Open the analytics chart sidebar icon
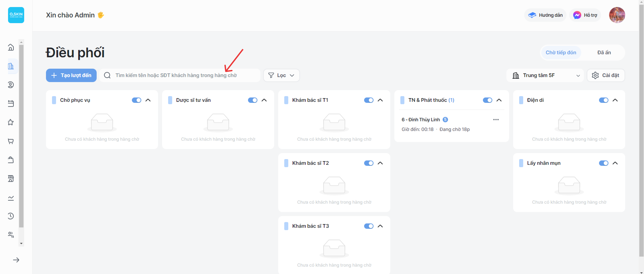The width and height of the screenshot is (644, 274). (x=11, y=198)
